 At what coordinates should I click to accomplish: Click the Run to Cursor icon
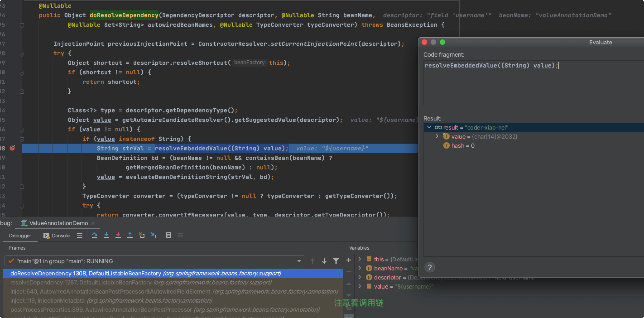(154, 235)
